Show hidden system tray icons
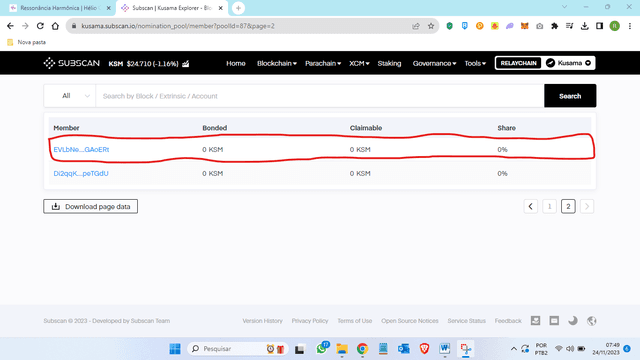 pos(513,349)
